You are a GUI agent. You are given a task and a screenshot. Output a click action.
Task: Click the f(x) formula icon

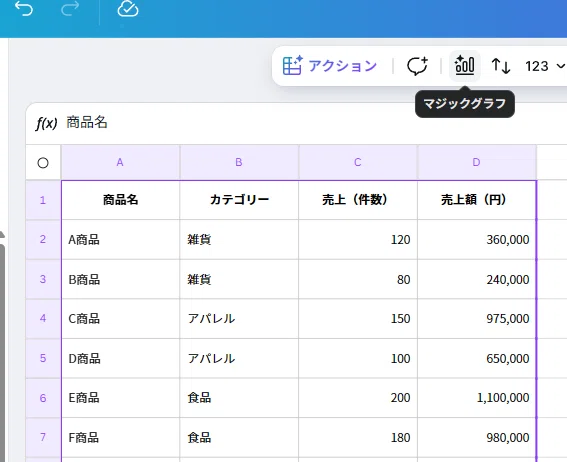pos(46,123)
